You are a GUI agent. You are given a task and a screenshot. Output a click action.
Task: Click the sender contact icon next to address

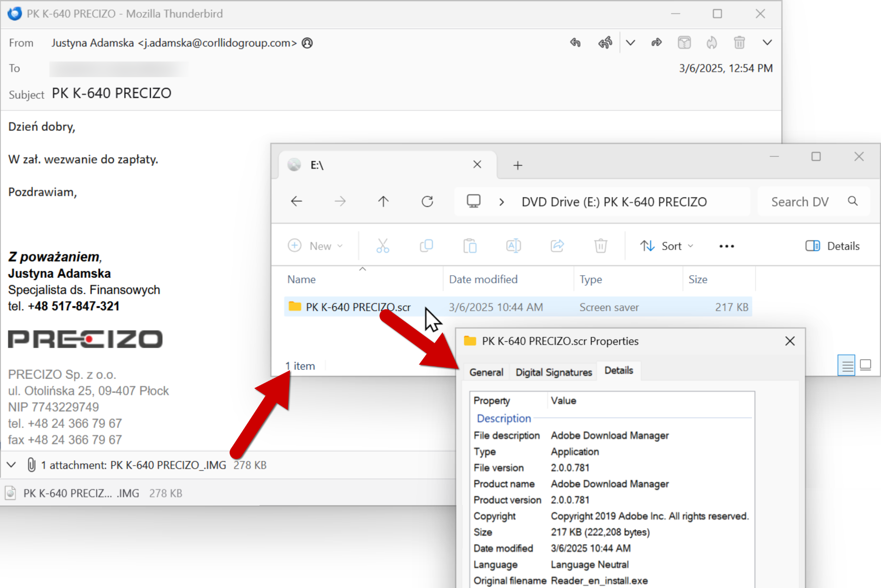(x=307, y=43)
